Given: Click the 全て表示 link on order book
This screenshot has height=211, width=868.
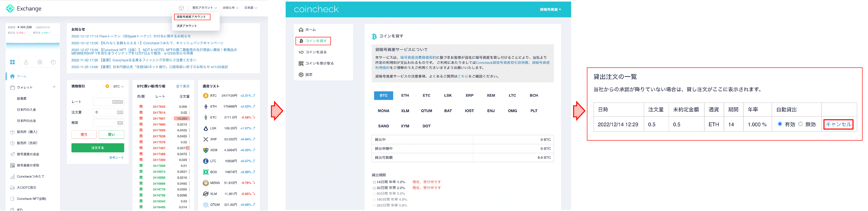Looking at the screenshot, I should 183,86.
